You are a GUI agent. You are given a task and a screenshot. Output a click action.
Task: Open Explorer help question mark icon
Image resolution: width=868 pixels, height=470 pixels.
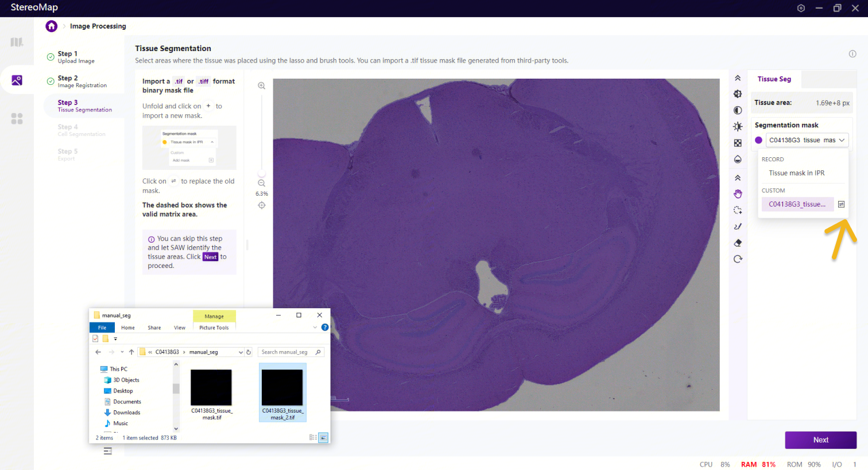click(325, 328)
